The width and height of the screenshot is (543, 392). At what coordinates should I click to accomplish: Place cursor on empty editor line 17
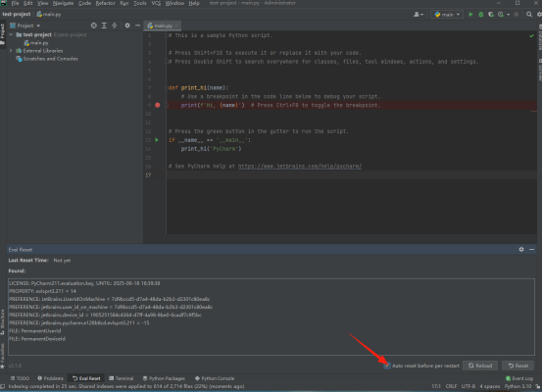351,175
